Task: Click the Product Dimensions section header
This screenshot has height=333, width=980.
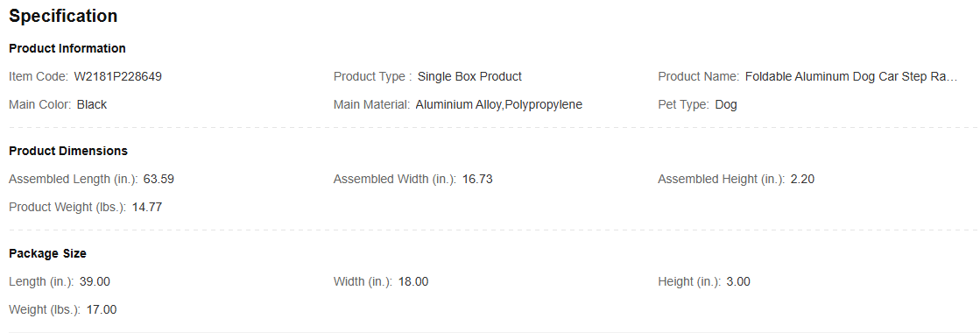Action: [x=68, y=152]
